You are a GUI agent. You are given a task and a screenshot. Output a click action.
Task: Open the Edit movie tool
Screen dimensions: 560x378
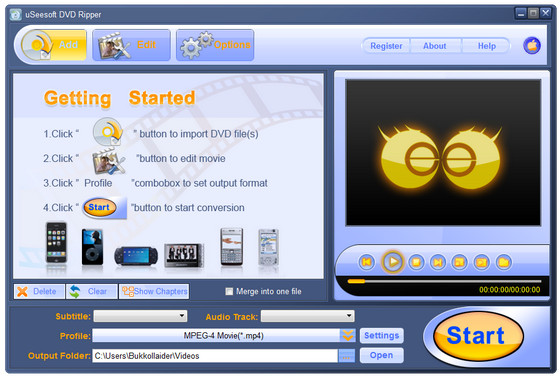click(131, 45)
